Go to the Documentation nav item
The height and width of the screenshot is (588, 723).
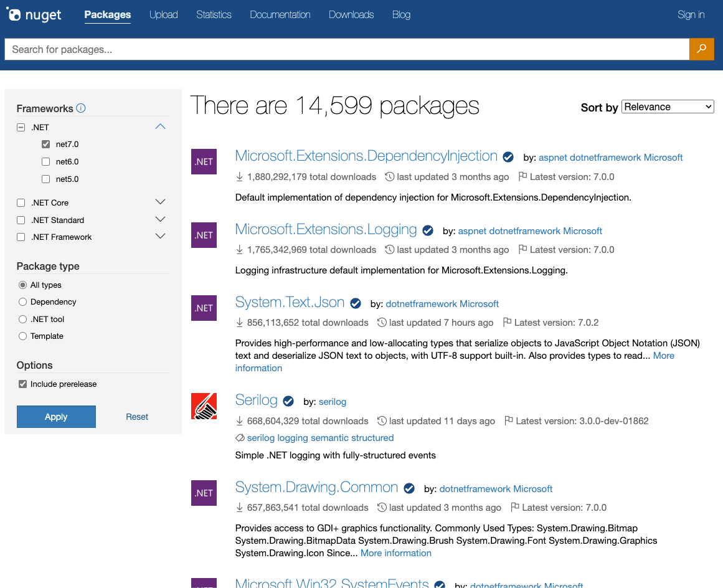(x=280, y=15)
